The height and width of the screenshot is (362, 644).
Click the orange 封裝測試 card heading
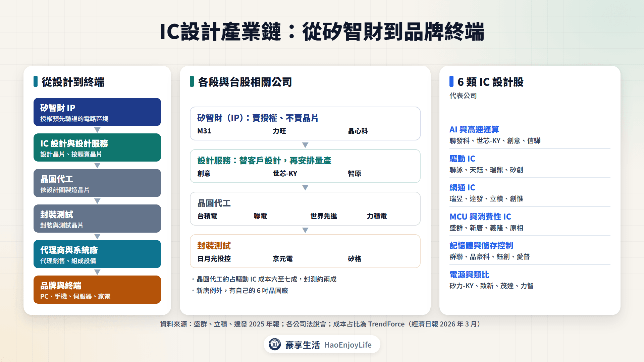tap(214, 246)
